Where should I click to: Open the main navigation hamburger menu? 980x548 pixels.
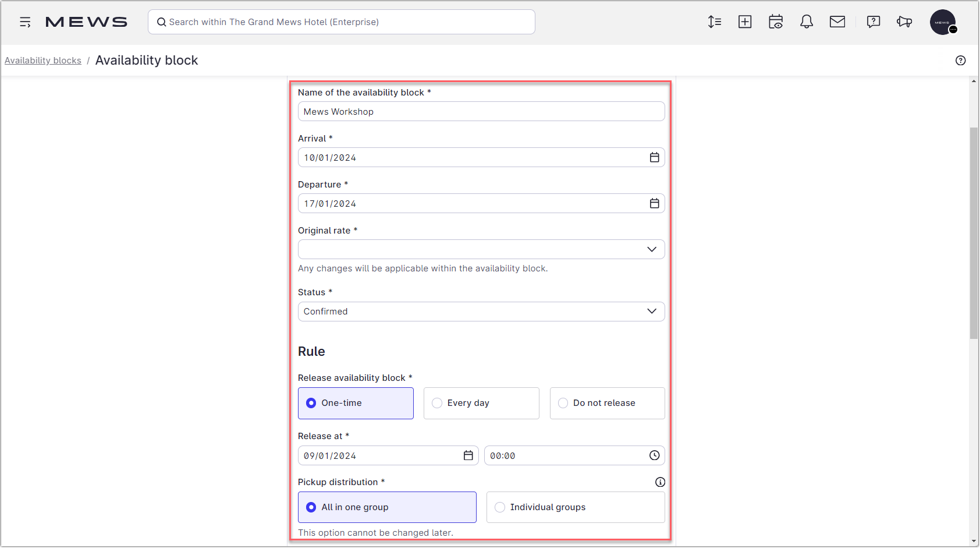[x=25, y=22]
